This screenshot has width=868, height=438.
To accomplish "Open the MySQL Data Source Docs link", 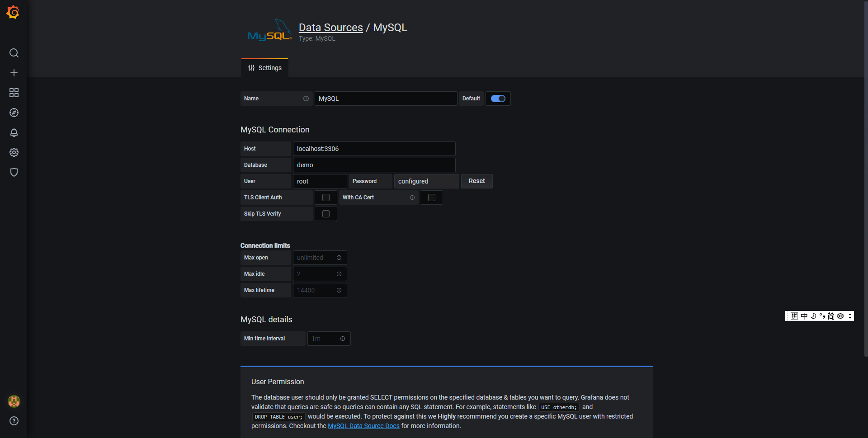I will pyautogui.click(x=363, y=426).
